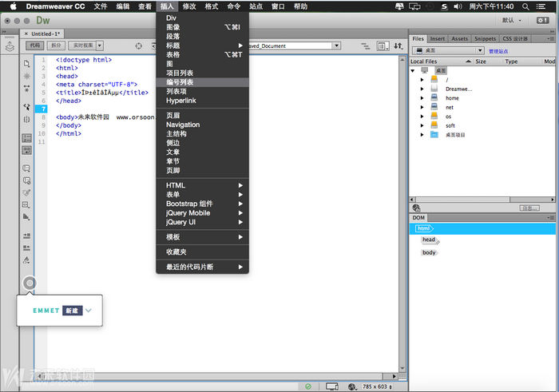Switch to the CSS 设计器 tab
This screenshot has width=559, height=392.
515,39
